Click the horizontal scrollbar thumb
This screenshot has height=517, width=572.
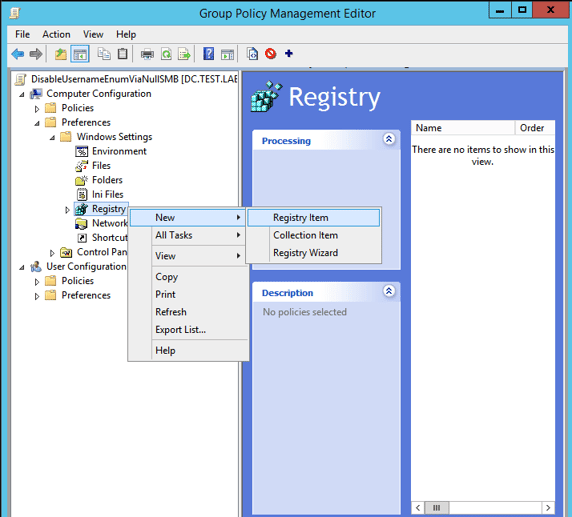pyautogui.click(x=437, y=508)
